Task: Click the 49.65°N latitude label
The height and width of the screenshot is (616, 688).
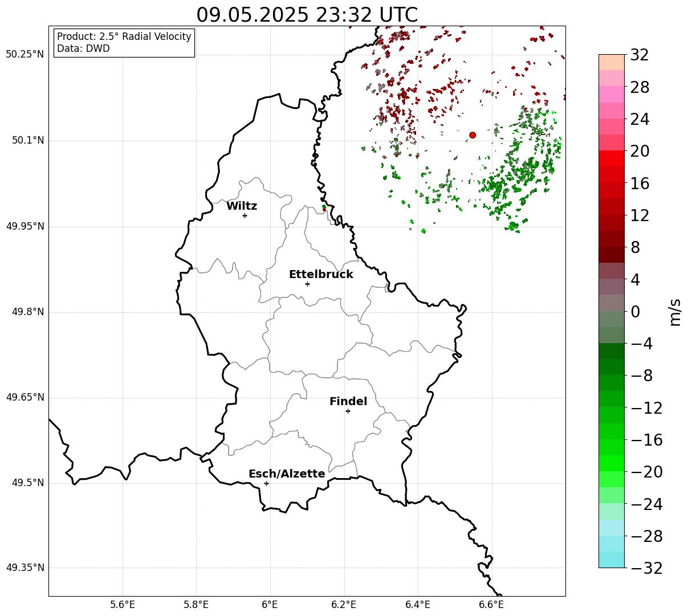Action: (25, 397)
